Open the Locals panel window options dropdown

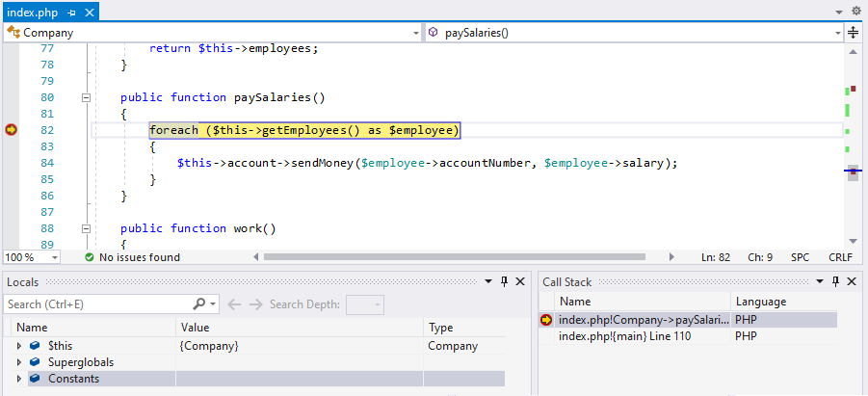(488, 282)
